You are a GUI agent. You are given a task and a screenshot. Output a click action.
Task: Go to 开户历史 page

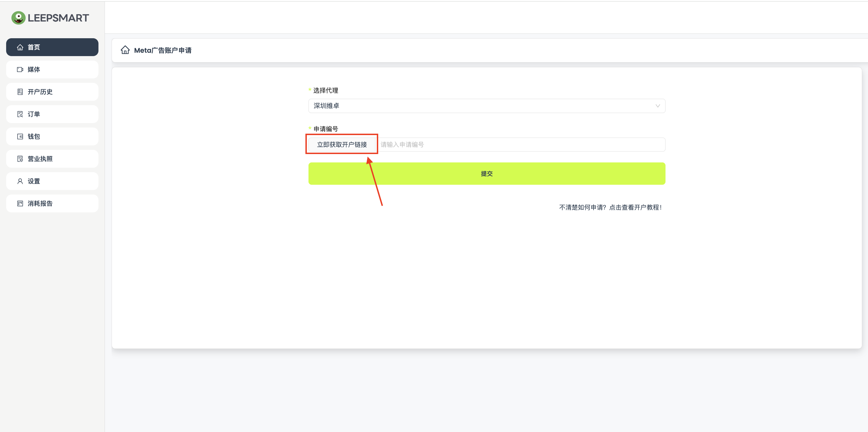point(52,92)
